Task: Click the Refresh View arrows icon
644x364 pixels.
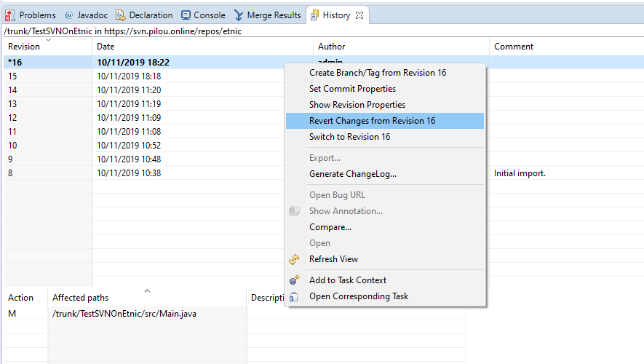Action: (x=295, y=259)
